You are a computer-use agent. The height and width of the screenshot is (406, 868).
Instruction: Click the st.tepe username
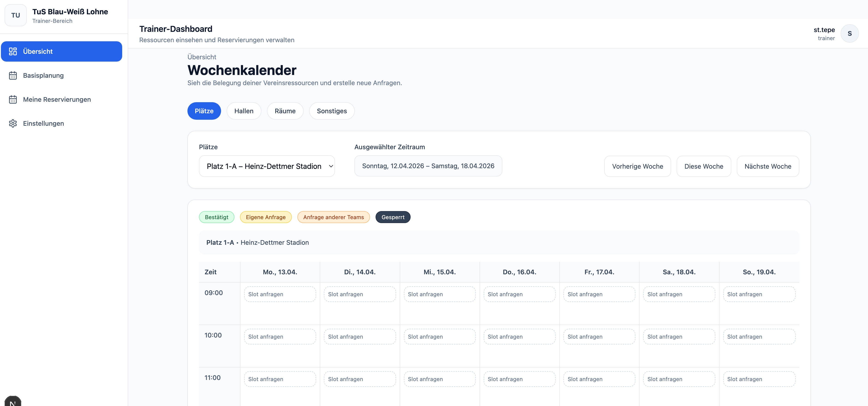point(824,30)
